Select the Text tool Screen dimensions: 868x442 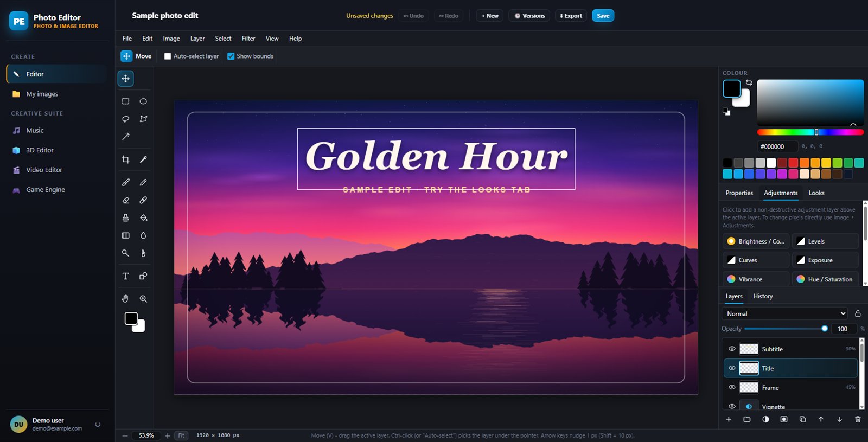(125, 276)
